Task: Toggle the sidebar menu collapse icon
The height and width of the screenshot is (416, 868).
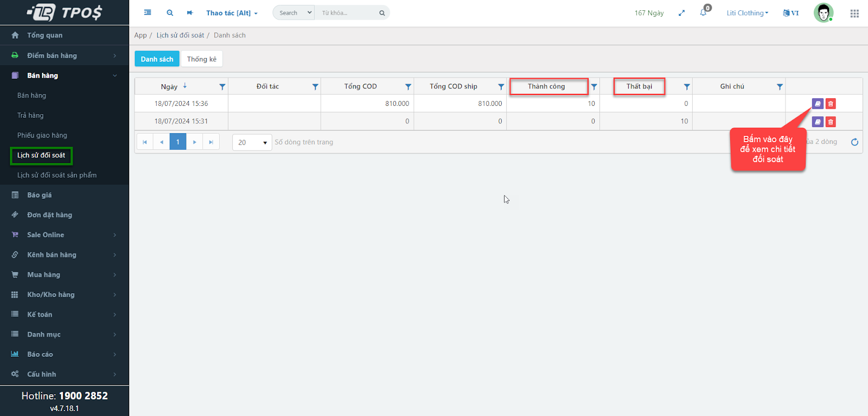Action: point(148,12)
